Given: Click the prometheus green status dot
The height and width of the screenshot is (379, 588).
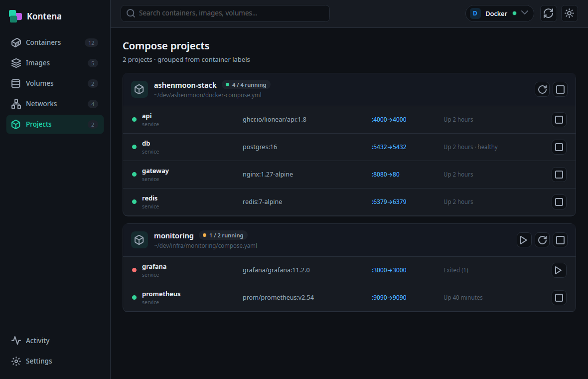Looking at the screenshot, I should (x=134, y=298).
